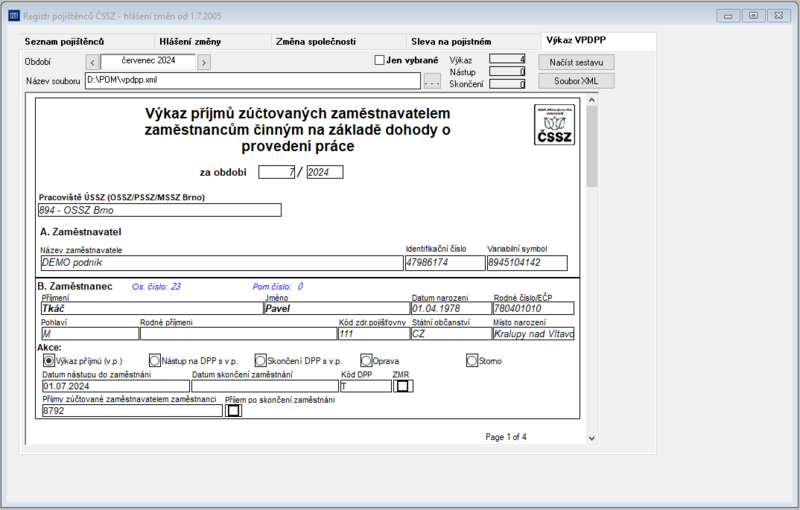Click the Pohlaví field showing M
The image size is (800, 510).
[x=90, y=334]
